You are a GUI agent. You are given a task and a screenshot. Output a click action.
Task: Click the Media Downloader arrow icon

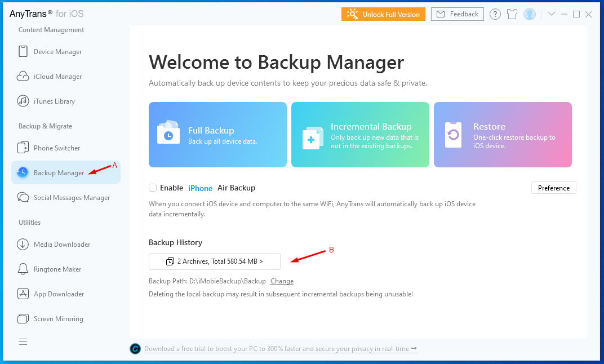click(x=23, y=244)
